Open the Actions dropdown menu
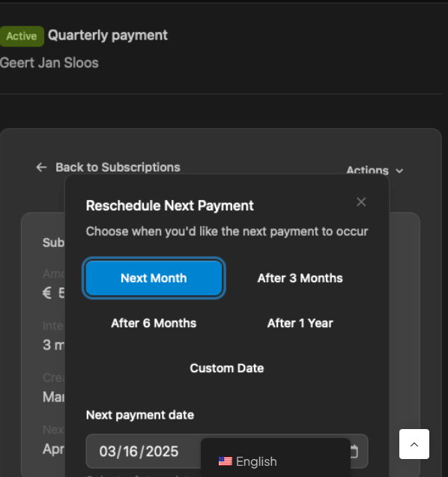Screen dimensions: 448x477 pyautogui.click(x=375, y=171)
